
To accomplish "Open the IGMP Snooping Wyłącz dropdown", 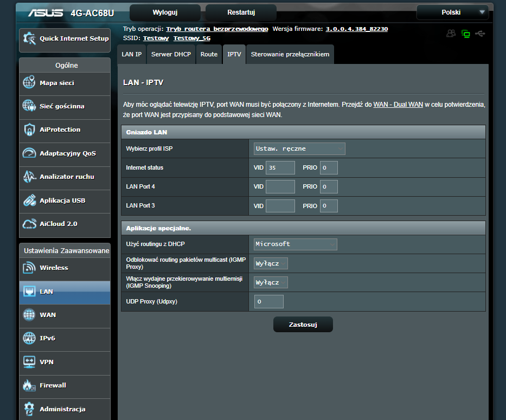I will [x=271, y=282].
